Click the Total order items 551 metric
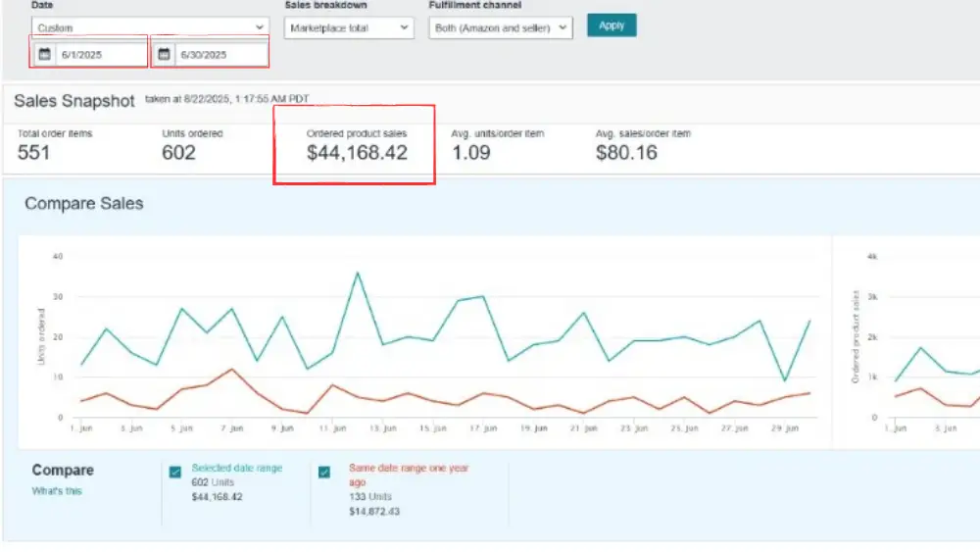This screenshot has width=980, height=552. (33, 153)
